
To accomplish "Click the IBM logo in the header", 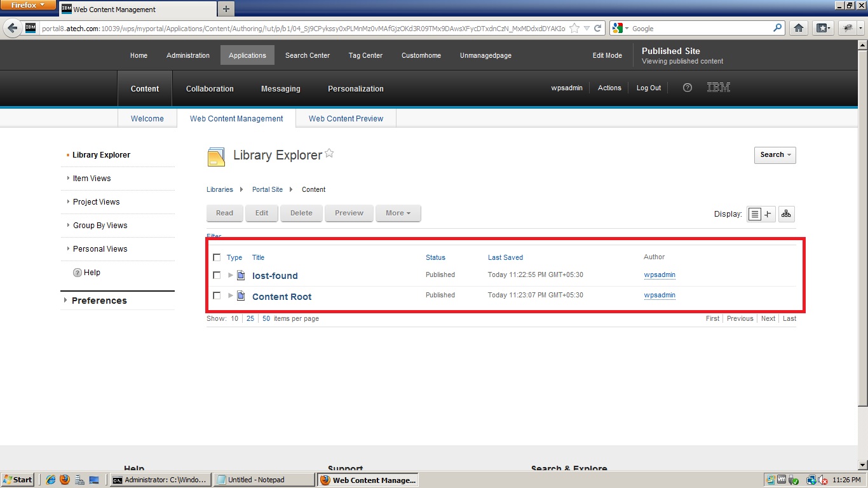I will 718,88.
